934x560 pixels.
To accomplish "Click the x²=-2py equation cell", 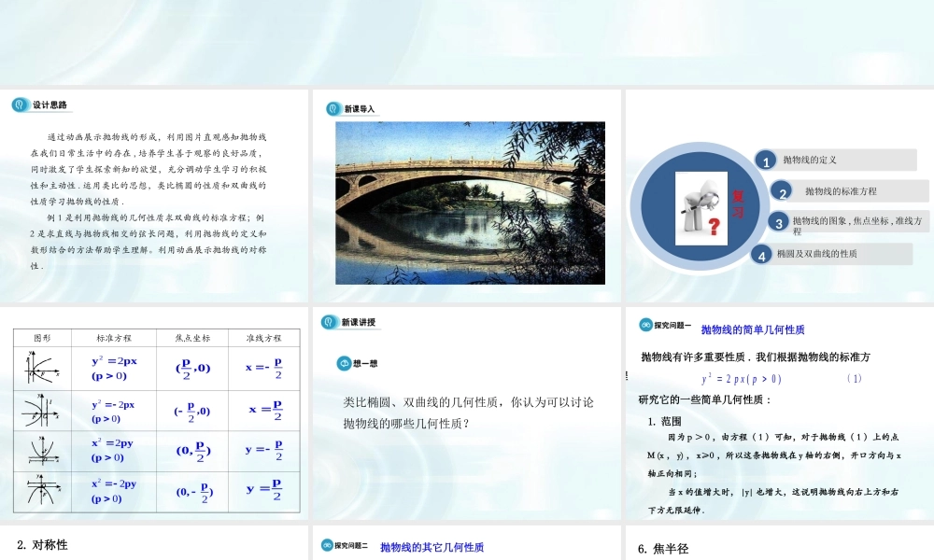I will click(x=114, y=492).
